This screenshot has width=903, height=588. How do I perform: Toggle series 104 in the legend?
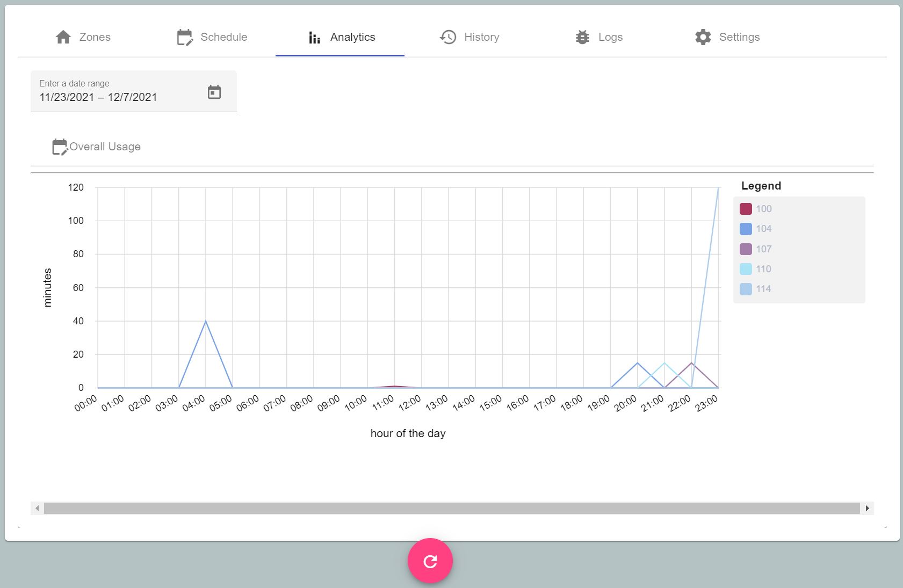pyautogui.click(x=755, y=229)
